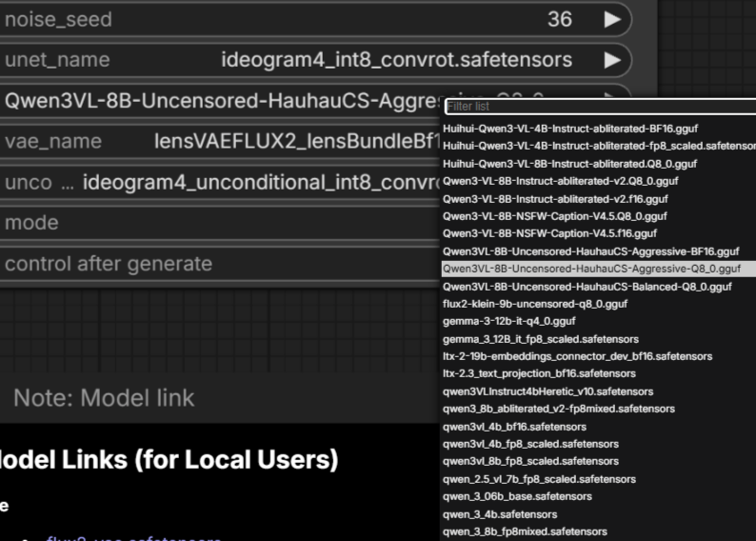This screenshot has height=541, width=756.
Task: Select Qwen3-VL-8B-Instruct-abliterated-v2.f16.gguf
Action: pos(599,199)
